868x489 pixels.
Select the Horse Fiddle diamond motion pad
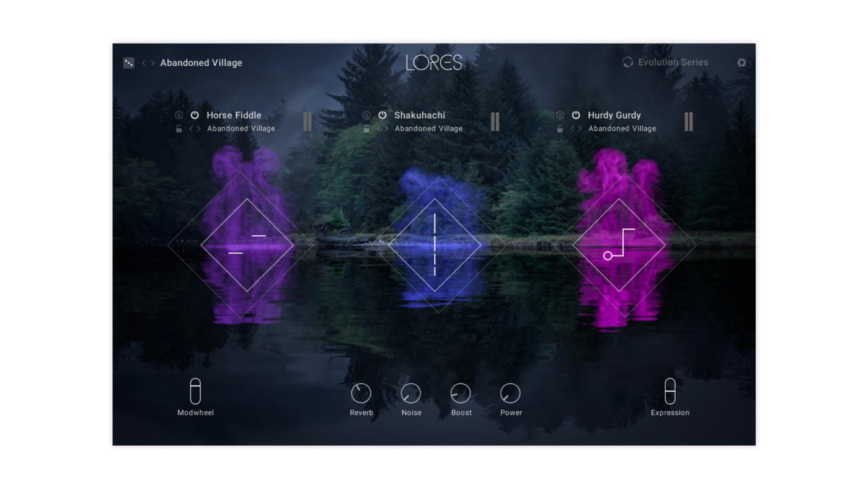pyautogui.click(x=247, y=245)
